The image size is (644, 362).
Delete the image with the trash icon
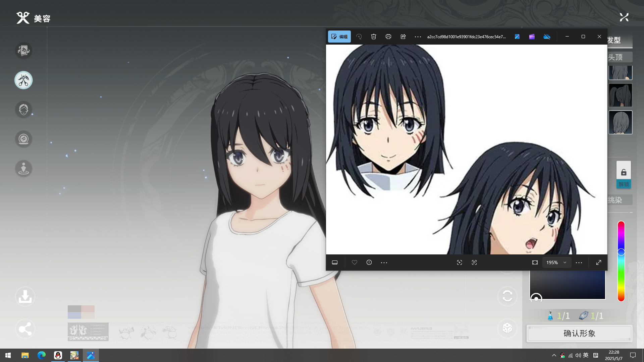pos(374,37)
